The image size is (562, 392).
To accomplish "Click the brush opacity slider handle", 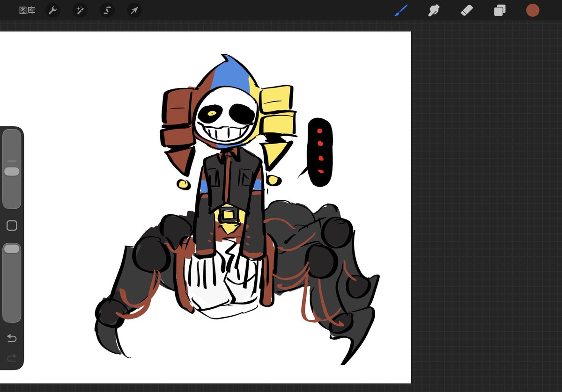I will coord(12,249).
